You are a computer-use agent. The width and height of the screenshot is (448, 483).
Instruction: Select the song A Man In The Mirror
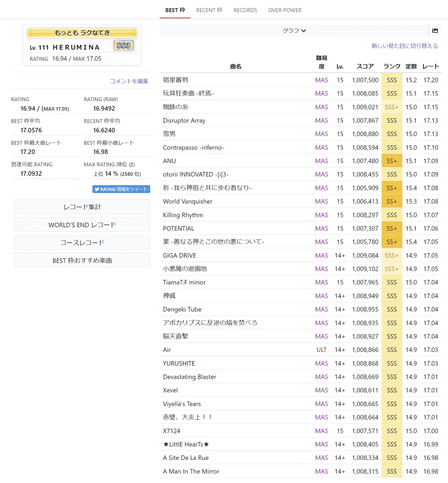point(191,471)
